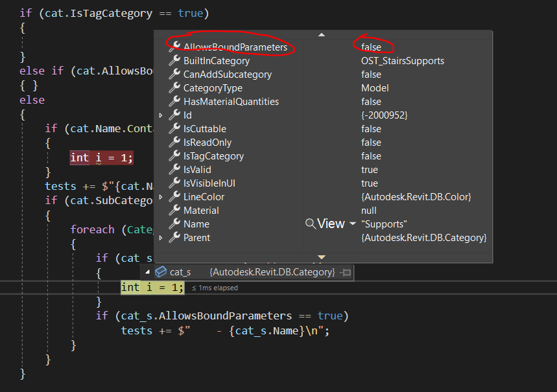Click the wrench icon beside HasMaterialQuantities
This screenshot has height=392, width=557.
(174, 102)
